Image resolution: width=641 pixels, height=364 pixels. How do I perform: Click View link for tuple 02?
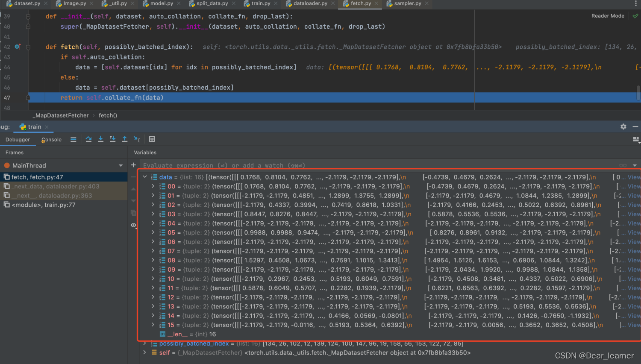[x=634, y=205]
